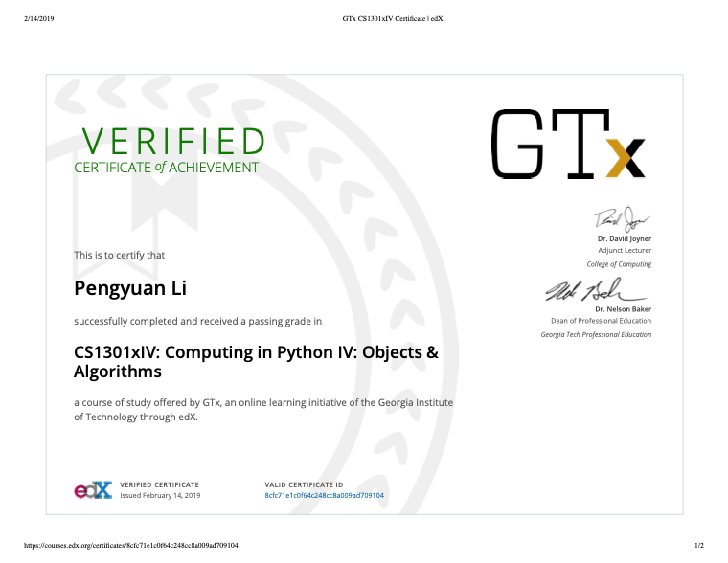This screenshot has width=728, height=563.
Task: Click the print date 2/14/2019 in header
Action: click(34, 18)
